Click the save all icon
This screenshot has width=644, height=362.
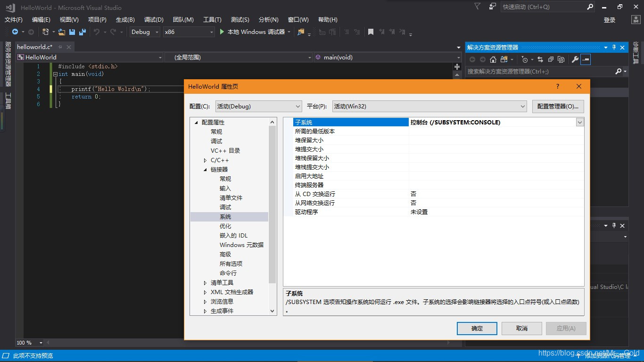click(83, 32)
